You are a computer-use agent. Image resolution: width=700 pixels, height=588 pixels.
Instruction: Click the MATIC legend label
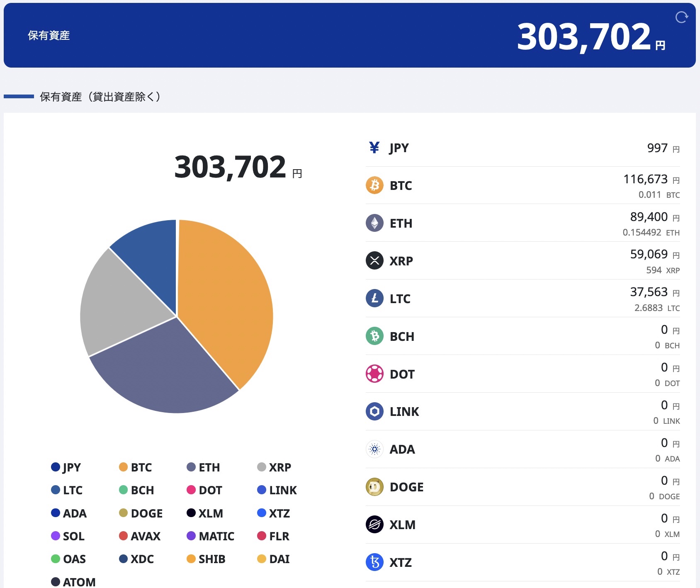[x=216, y=536]
